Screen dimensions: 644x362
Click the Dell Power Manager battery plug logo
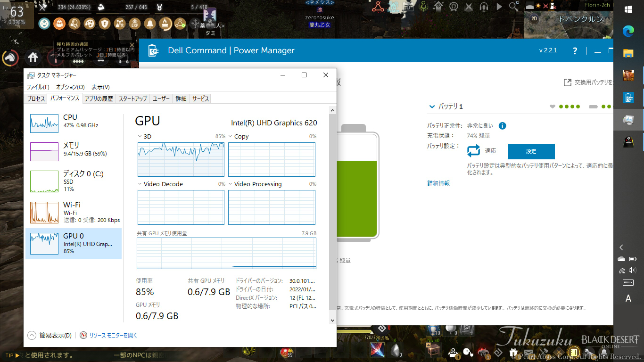[x=153, y=50]
